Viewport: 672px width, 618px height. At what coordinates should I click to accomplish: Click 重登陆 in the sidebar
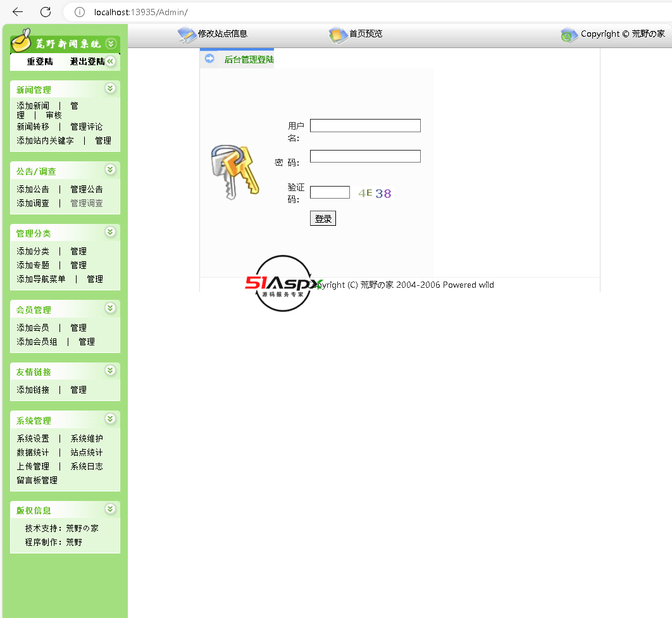40,61
